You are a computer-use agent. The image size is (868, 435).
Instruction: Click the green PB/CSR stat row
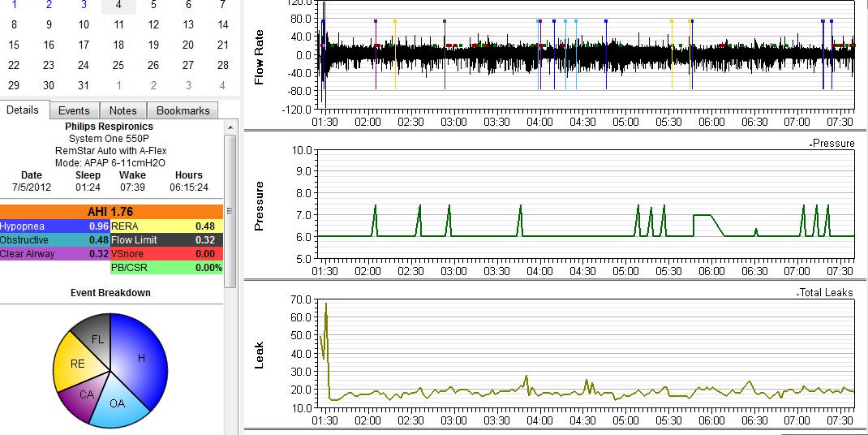click(x=166, y=268)
